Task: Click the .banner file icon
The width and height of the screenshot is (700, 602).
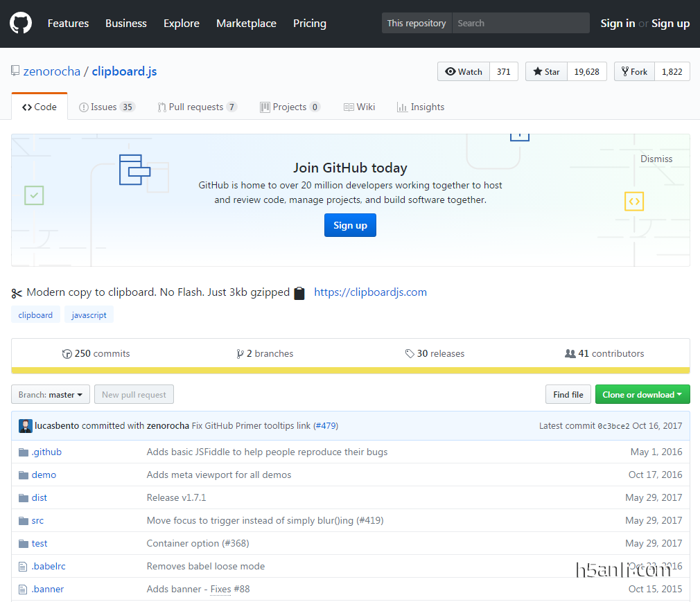Action: pyautogui.click(x=23, y=590)
